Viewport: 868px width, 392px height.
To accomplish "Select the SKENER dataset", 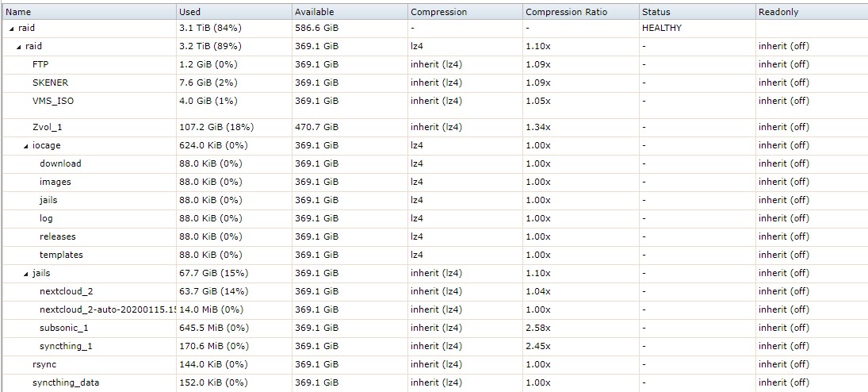I will 51,83.
